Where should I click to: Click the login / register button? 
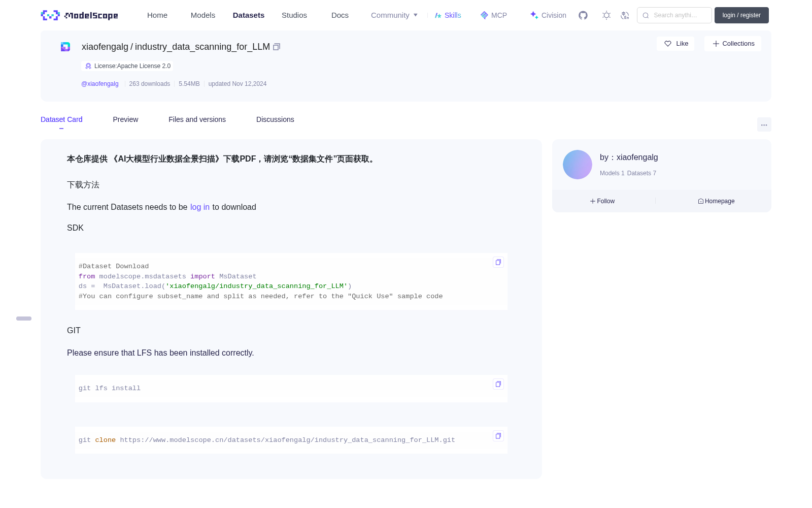741,15
